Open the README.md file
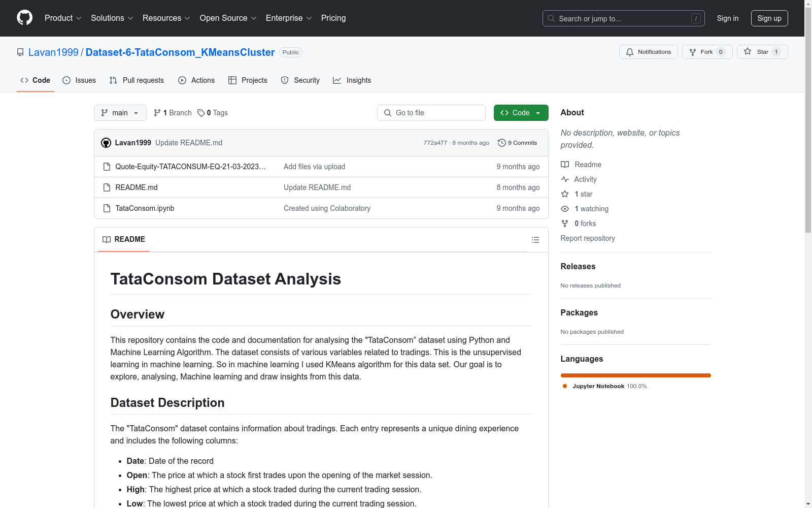Viewport: 812px width, 508px height. point(137,187)
